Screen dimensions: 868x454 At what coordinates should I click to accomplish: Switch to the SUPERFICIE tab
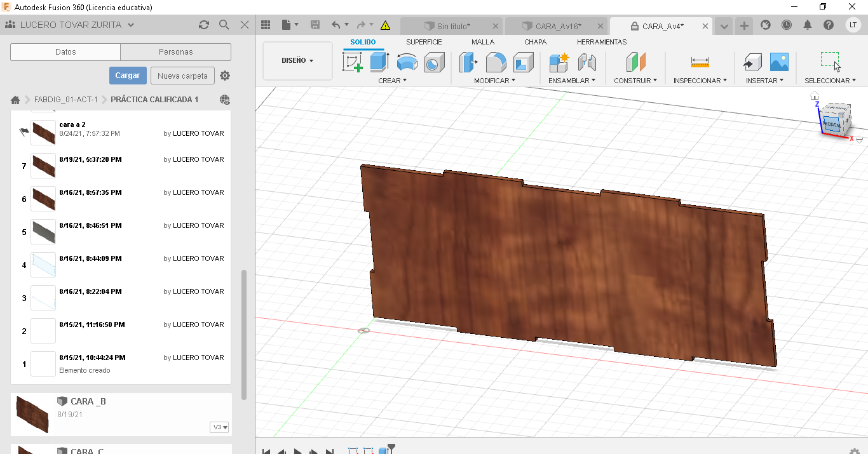pyautogui.click(x=424, y=42)
